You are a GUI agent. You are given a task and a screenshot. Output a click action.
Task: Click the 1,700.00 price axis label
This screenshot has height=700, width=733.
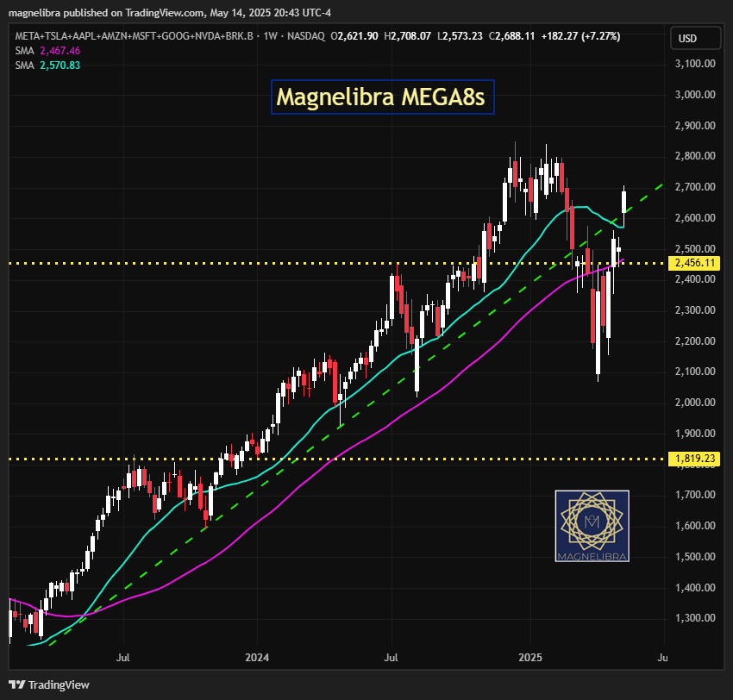pyautogui.click(x=695, y=494)
